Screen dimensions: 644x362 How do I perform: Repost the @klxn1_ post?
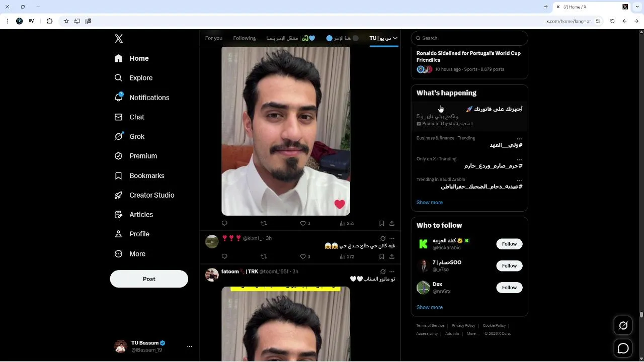(264, 256)
